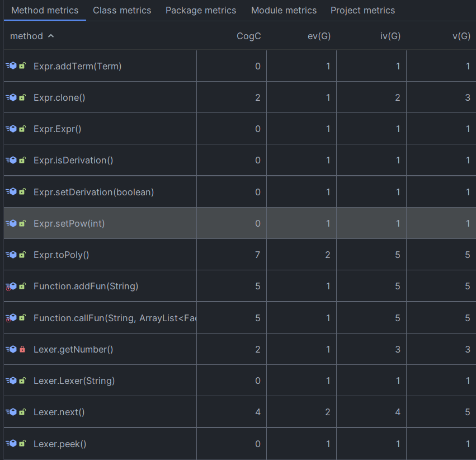Select the Expr.toPoly() method name
This screenshot has height=460, width=476.
coord(62,255)
